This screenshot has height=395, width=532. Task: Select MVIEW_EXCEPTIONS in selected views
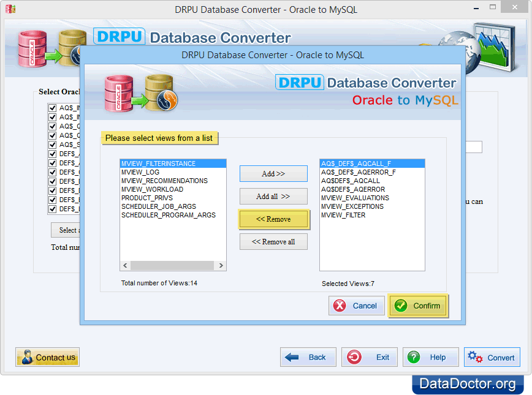[x=372, y=206]
